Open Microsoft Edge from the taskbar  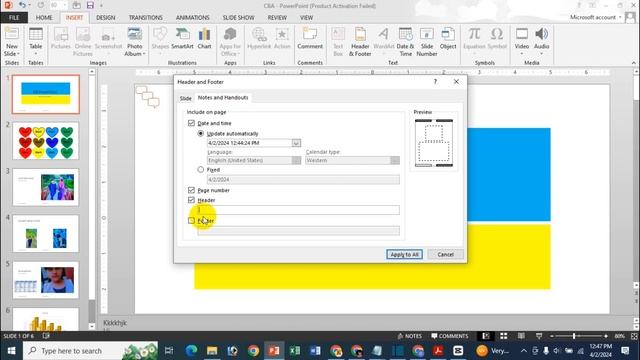[191, 351]
